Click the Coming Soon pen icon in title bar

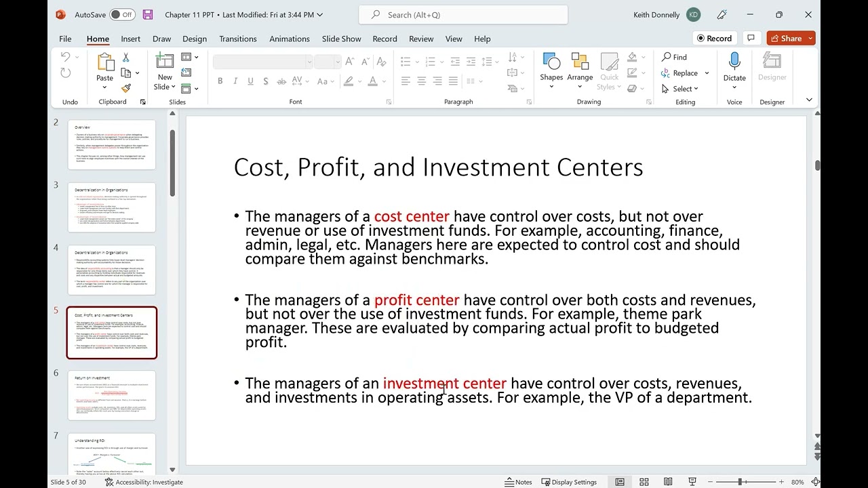pos(722,14)
